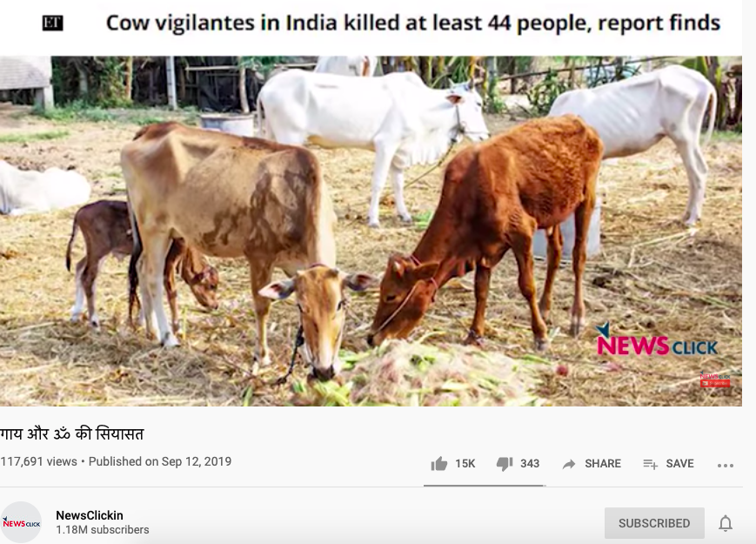
Task: Click the 1.18M subscribers text
Action: pos(102,530)
